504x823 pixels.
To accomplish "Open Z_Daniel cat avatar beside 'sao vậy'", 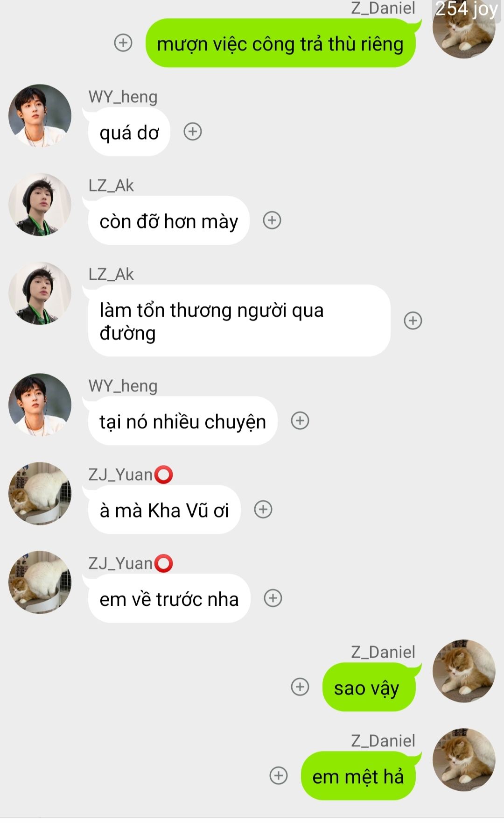I will click(464, 671).
